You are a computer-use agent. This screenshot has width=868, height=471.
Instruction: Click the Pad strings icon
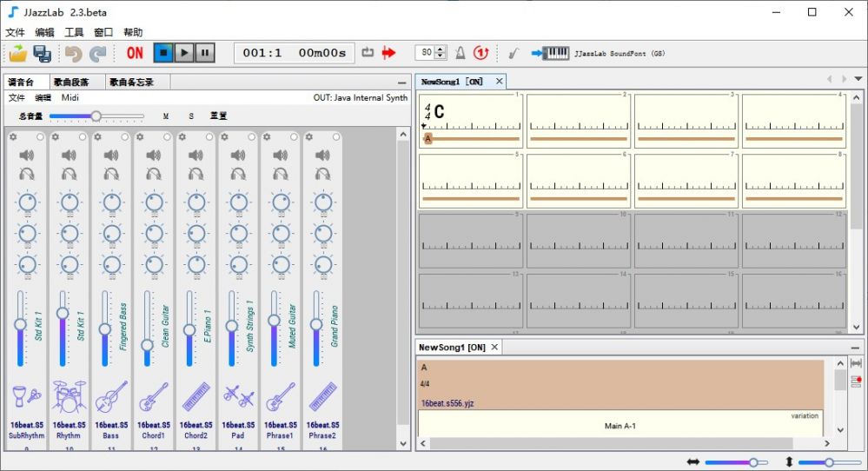pyautogui.click(x=238, y=397)
